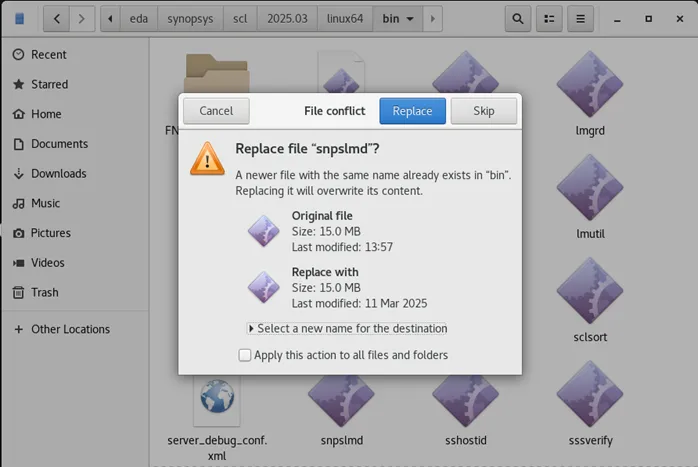
Task: Go to Home in the sidebar
Action: (x=75, y=114)
